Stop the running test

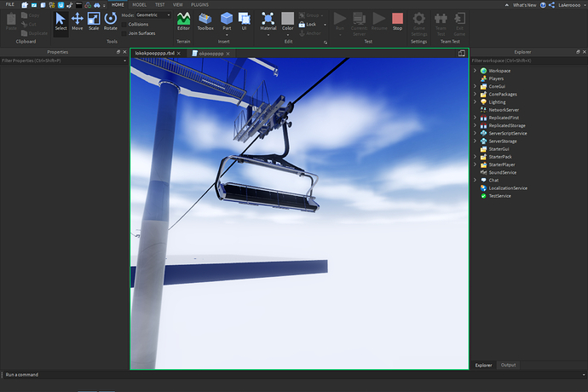pos(397,22)
